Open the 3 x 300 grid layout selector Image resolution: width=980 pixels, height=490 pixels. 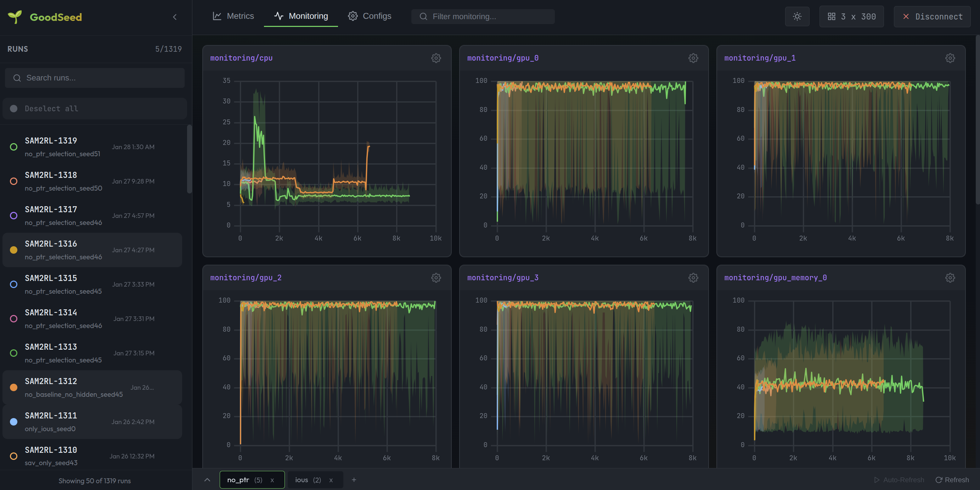pos(851,16)
